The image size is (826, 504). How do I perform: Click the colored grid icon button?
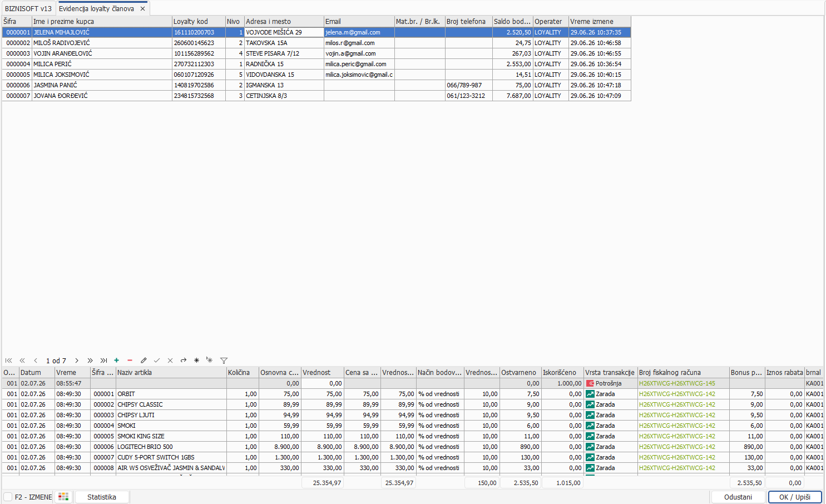(x=63, y=497)
